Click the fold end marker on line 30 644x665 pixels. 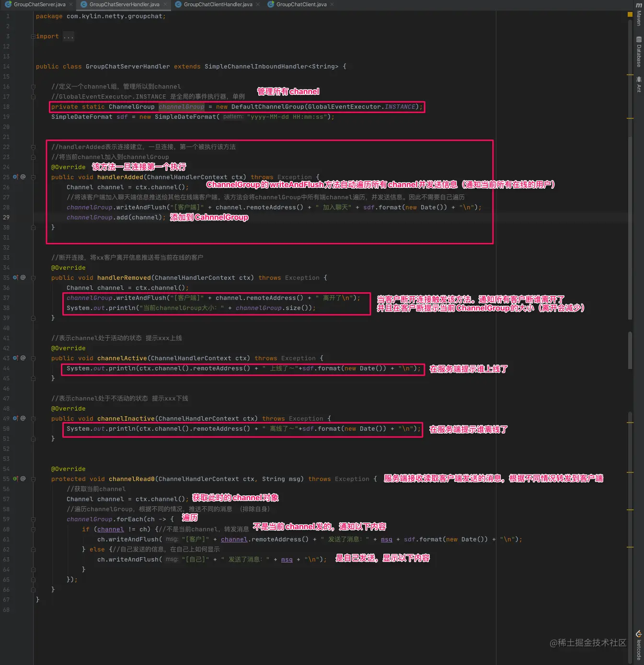click(x=33, y=228)
